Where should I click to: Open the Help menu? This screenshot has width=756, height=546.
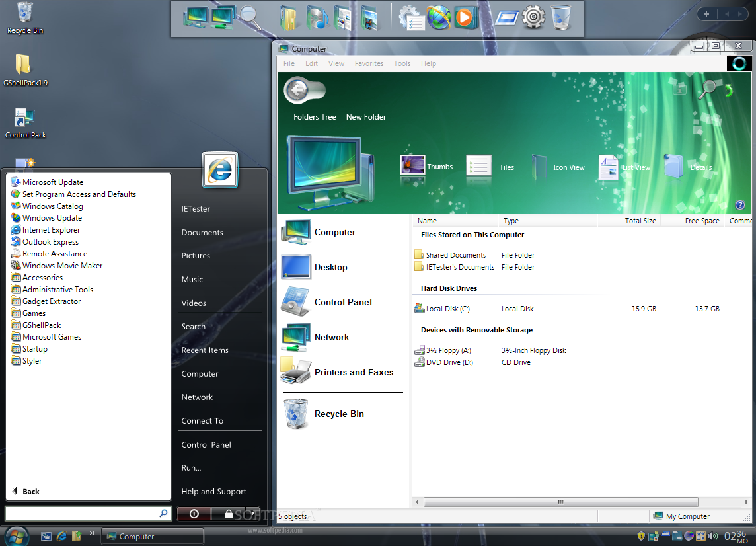pos(428,63)
